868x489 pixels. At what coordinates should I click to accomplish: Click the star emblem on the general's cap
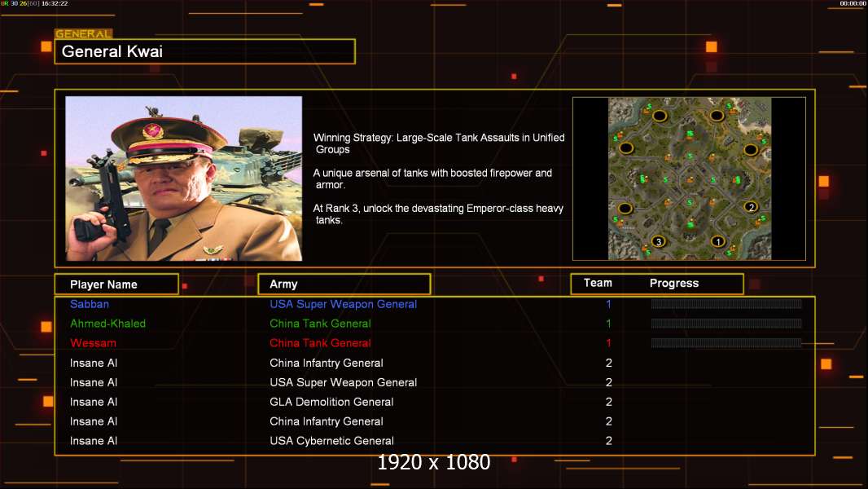150,131
